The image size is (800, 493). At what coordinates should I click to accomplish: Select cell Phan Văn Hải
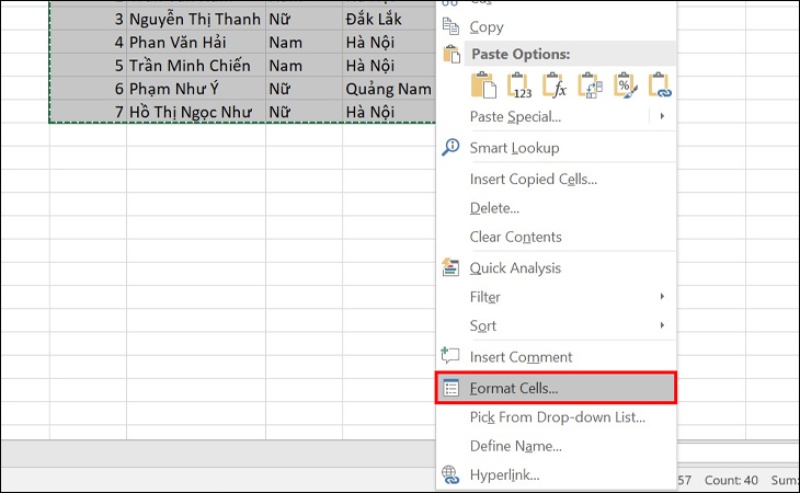196,42
